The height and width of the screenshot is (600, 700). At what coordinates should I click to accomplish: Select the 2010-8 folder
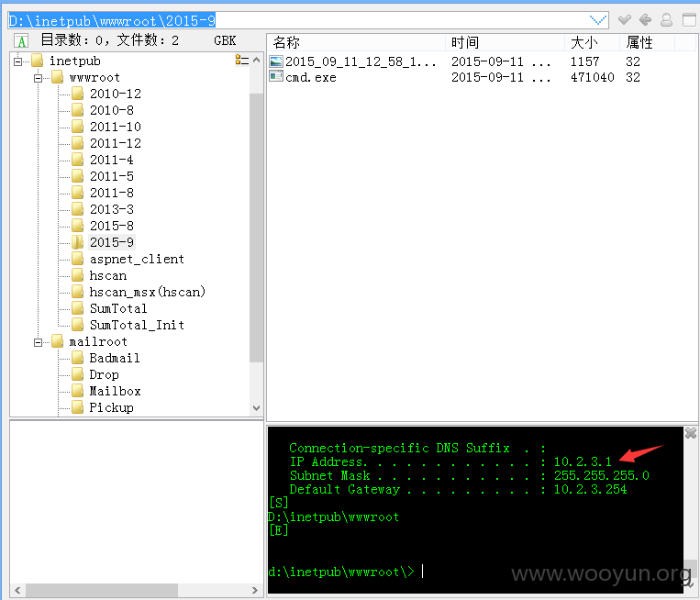112,110
